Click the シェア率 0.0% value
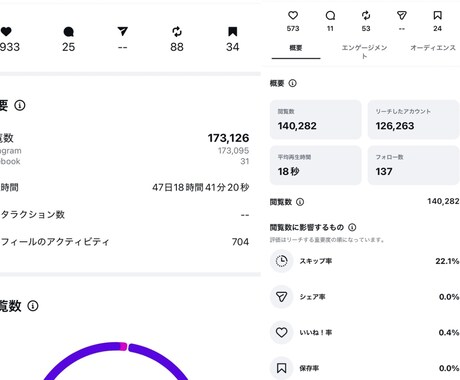Screen dimensions: 460x380 click(x=449, y=297)
